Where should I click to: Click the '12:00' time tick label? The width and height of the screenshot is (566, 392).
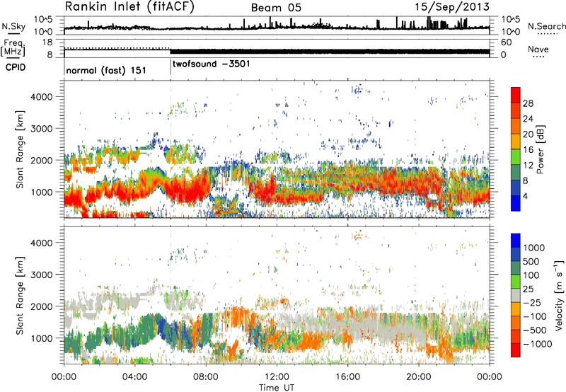click(x=277, y=377)
